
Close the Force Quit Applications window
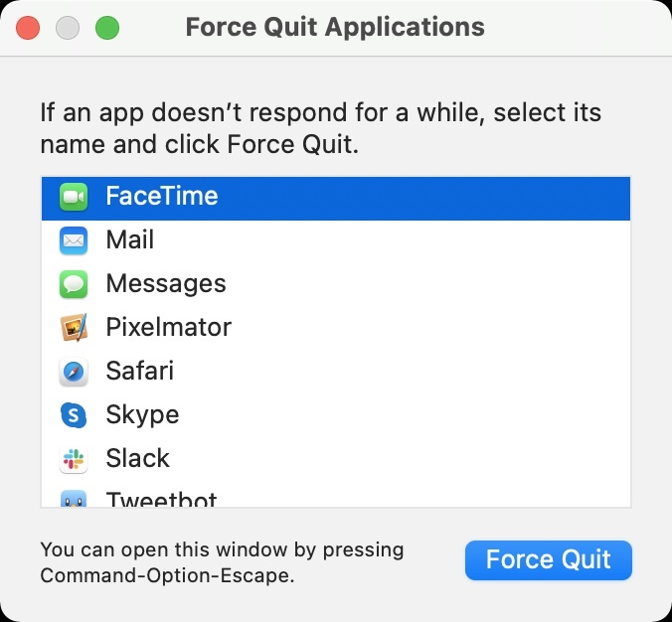[28, 28]
